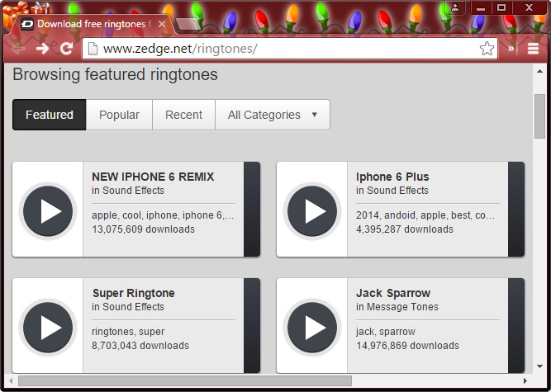
Task: Open the Jack Sparrow title link
Action: [393, 293]
